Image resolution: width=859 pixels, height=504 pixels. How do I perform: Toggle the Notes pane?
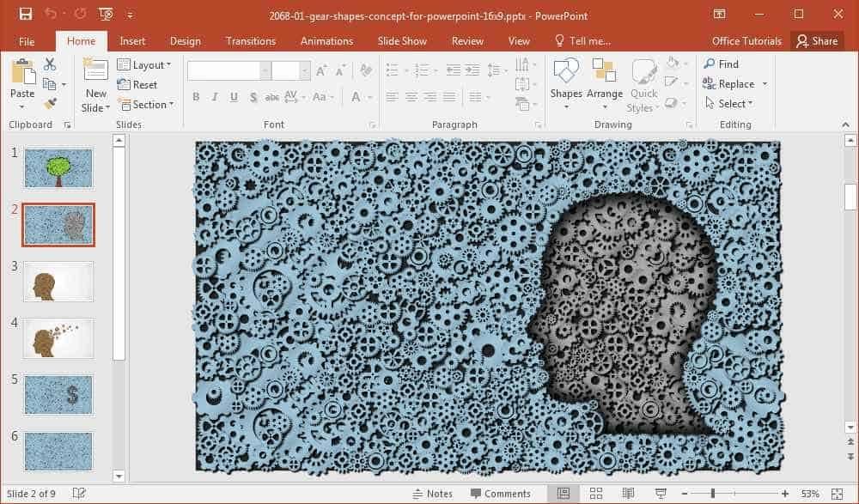click(433, 494)
